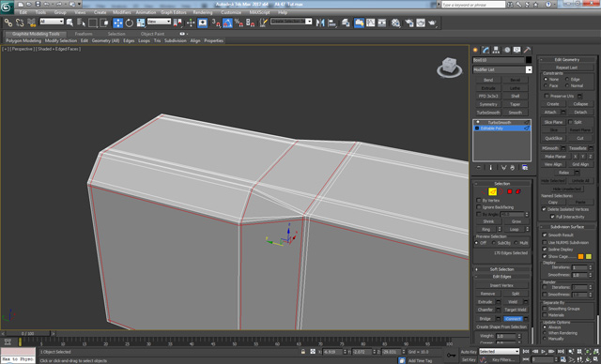Open the Modify command panel tab

coord(486,50)
